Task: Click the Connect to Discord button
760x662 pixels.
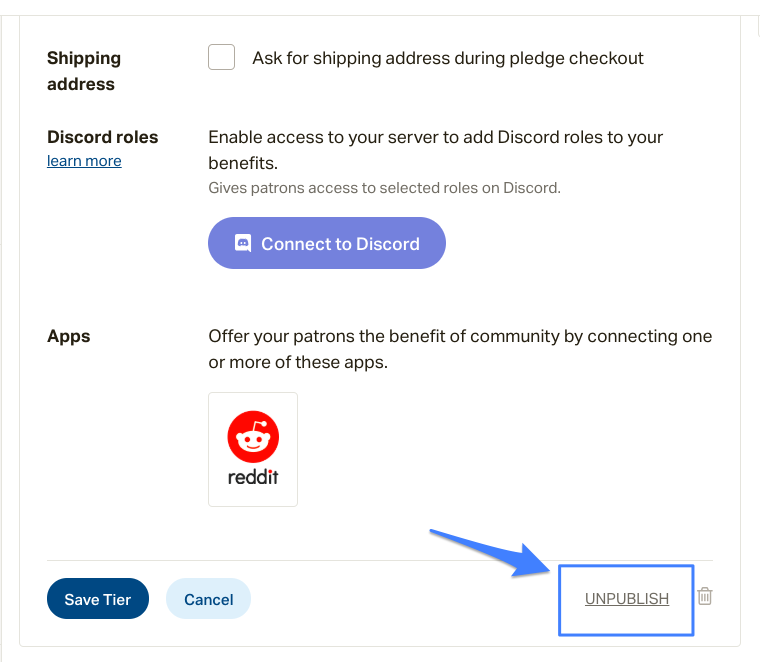Action: 327,243
